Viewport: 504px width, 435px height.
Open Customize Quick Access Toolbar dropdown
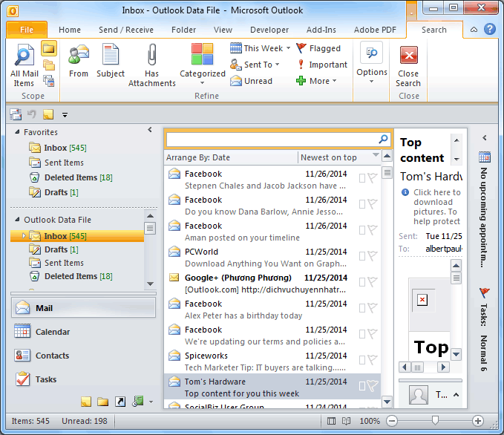click(65, 115)
